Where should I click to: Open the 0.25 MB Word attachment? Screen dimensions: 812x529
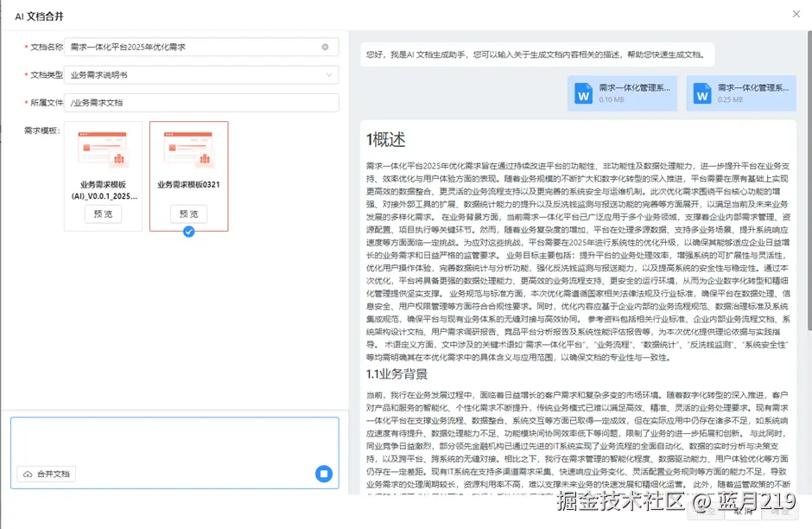click(x=741, y=93)
